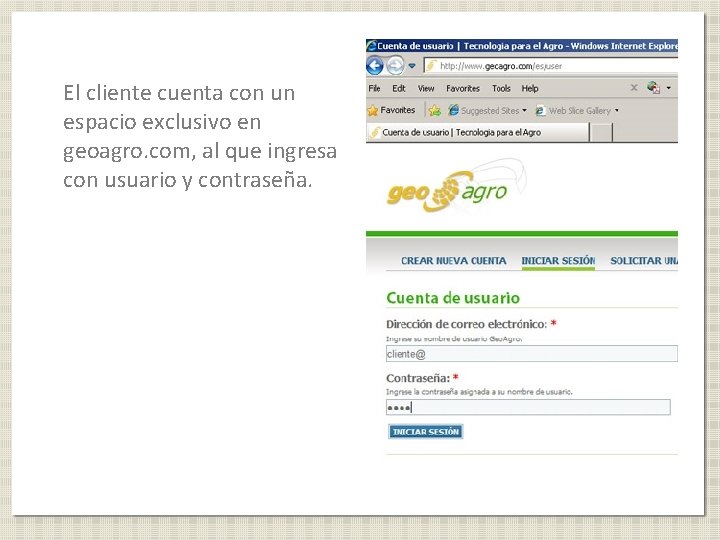Image resolution: width=720 pixels, height=540 pixels.
Task: Click the 'Dirección de correo electrónico' label
Action: 467,324
